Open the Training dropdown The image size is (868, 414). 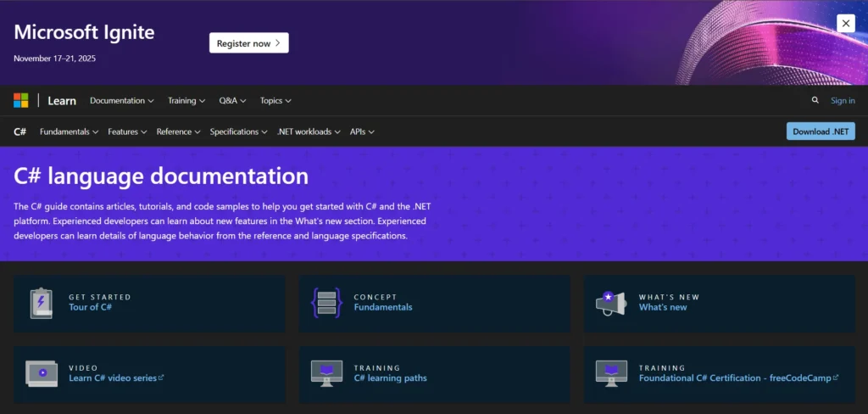point(186,100)
